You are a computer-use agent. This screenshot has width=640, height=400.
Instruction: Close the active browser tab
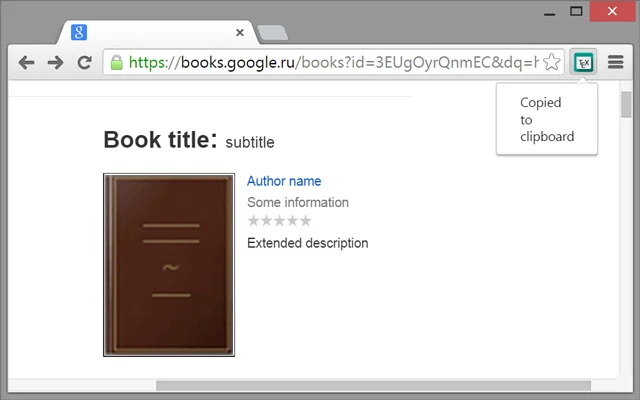point(240,33)
